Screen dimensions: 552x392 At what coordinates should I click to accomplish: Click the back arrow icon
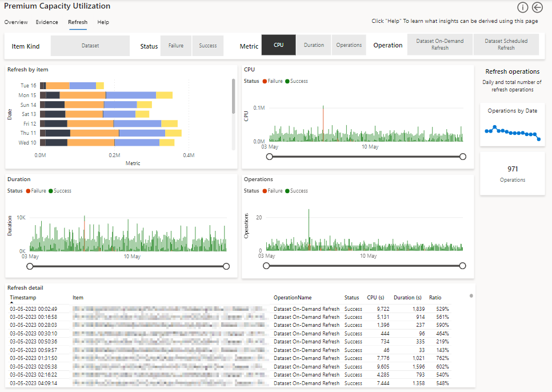pos(537,7)
